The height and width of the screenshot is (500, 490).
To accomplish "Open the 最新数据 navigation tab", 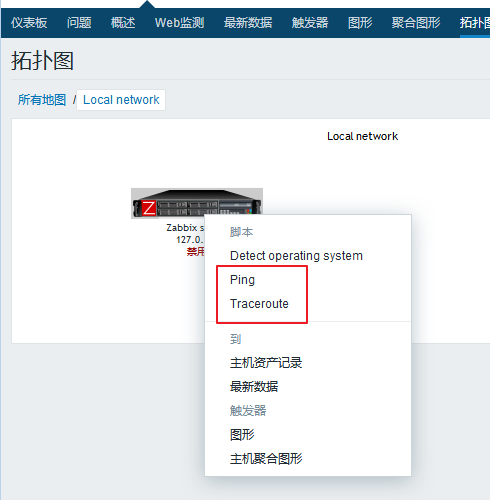I will (248, 23).
